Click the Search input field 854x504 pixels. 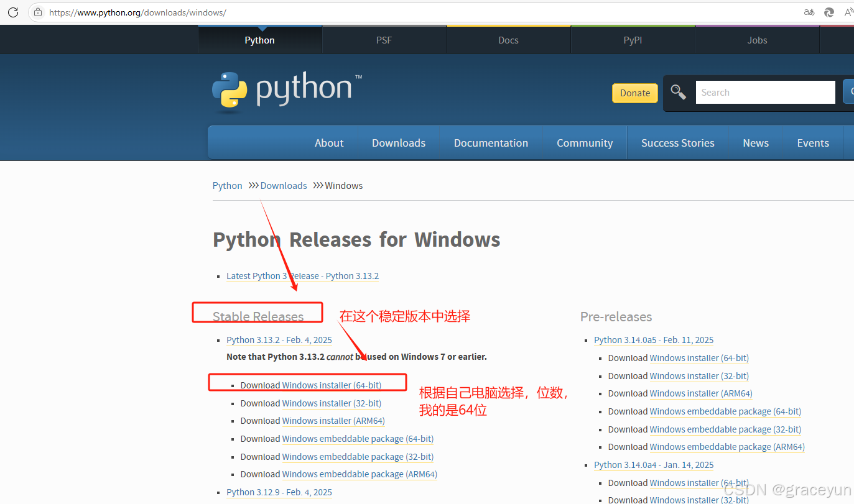765,92
